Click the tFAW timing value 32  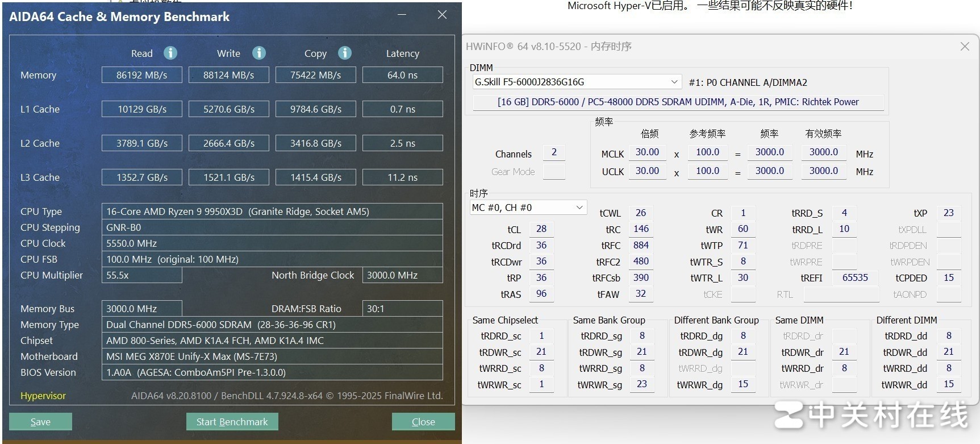point(641,294)
